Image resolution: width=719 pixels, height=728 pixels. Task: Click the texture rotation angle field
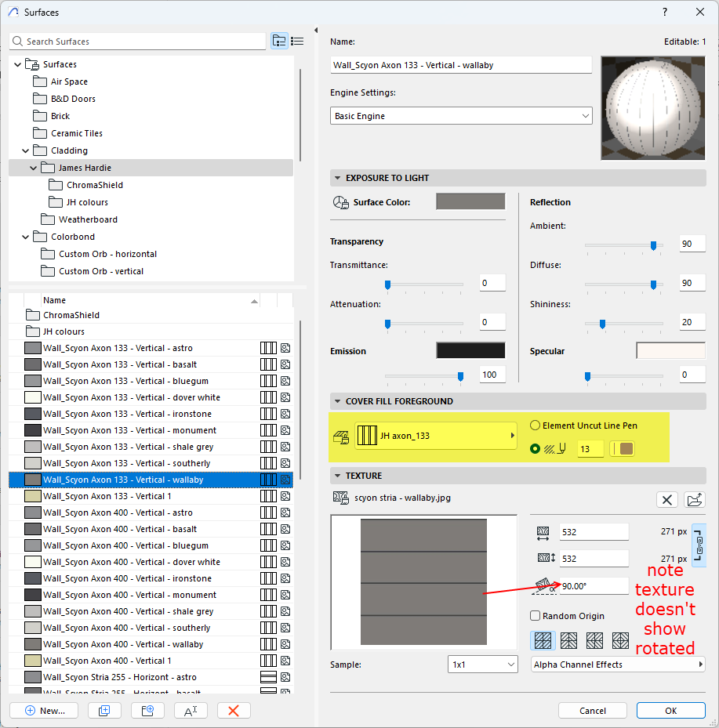(x=594, y=586)
